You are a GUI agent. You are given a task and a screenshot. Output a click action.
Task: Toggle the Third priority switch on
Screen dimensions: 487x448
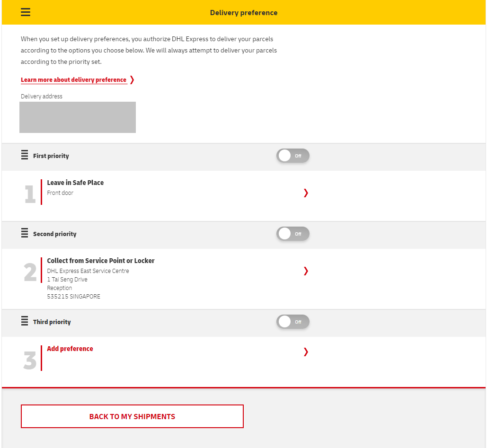pos(292,322)
